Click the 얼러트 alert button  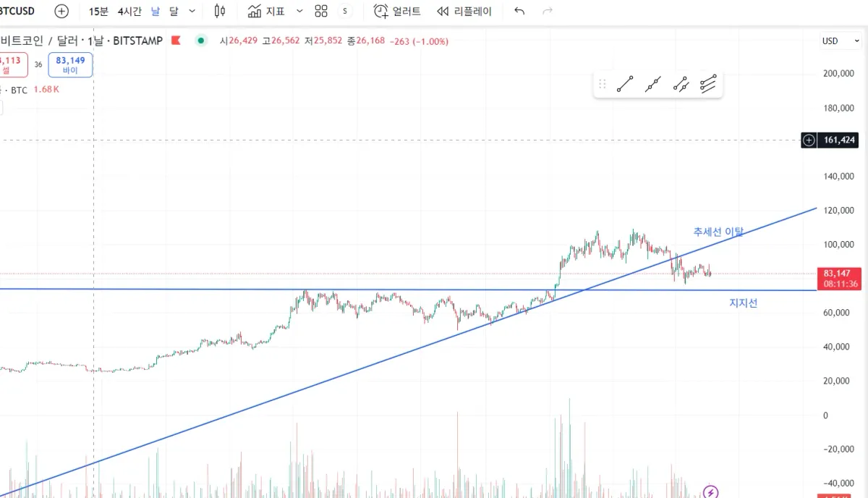pos(397,11)
